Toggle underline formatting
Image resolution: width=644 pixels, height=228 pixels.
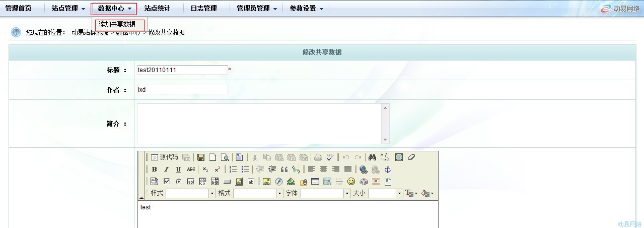coord(178,169)
